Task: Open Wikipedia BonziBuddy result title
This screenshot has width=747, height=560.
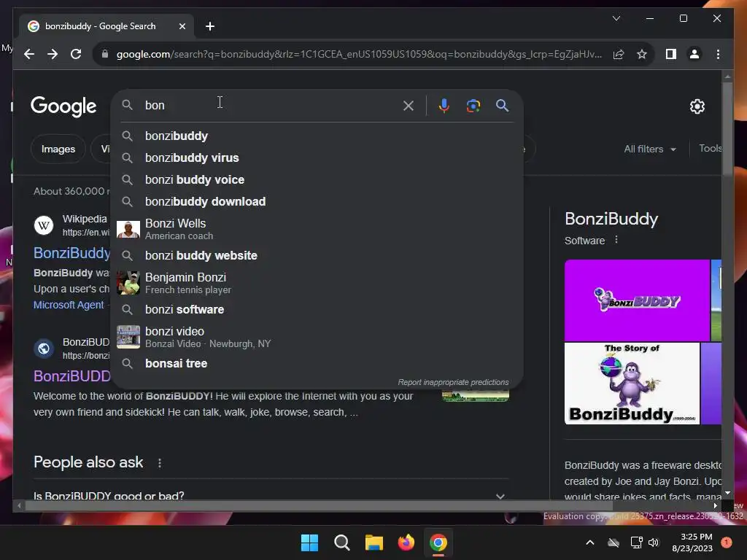Action: [71, 253]
